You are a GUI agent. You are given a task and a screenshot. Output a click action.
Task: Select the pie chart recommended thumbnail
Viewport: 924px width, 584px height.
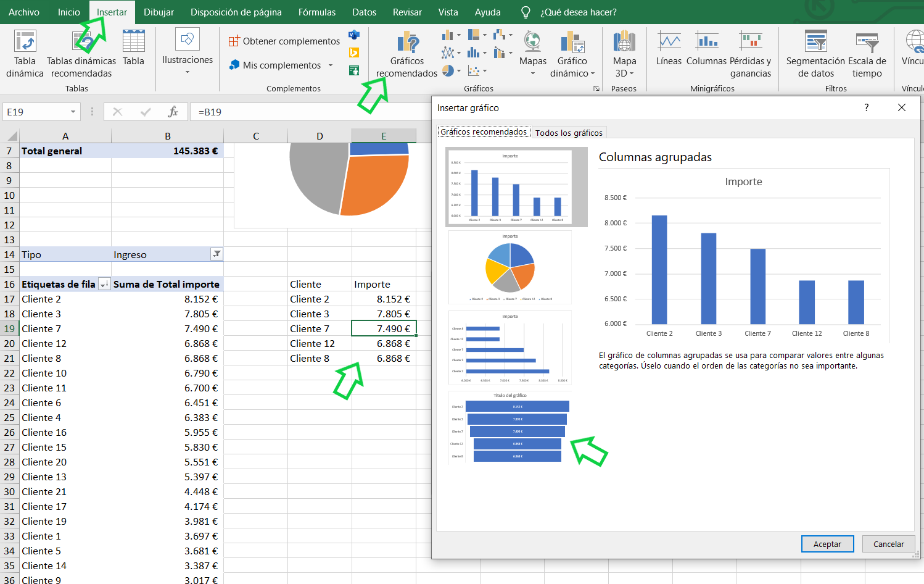coord(510,267)
